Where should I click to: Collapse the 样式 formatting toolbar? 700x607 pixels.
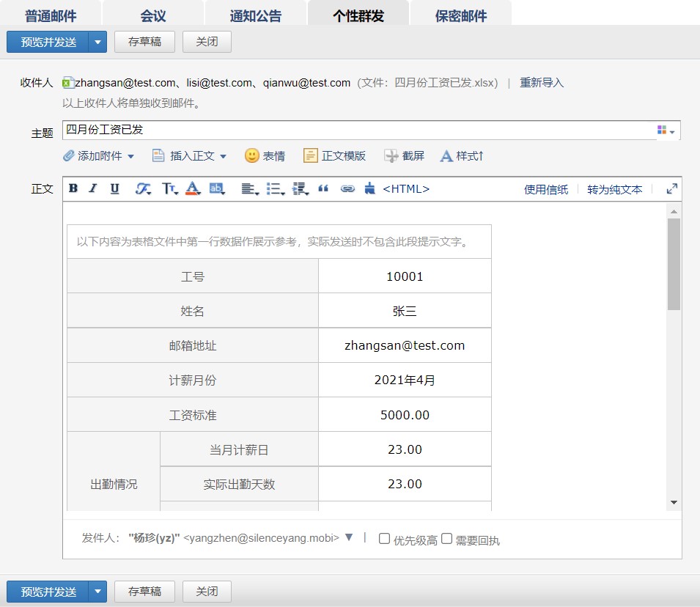click(462, 155)
